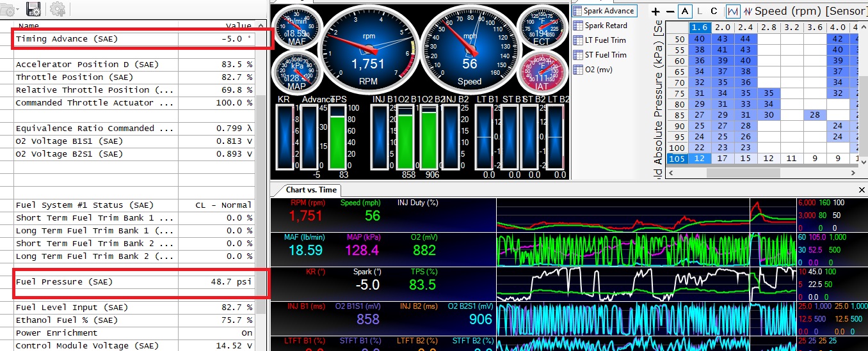Click the line graph view icon
Image resolution: width=868 pixels, height=351 pixels.
point(733,12)
